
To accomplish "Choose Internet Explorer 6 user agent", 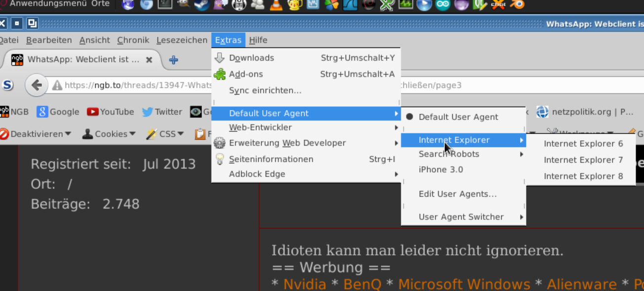I will [583, 144].
